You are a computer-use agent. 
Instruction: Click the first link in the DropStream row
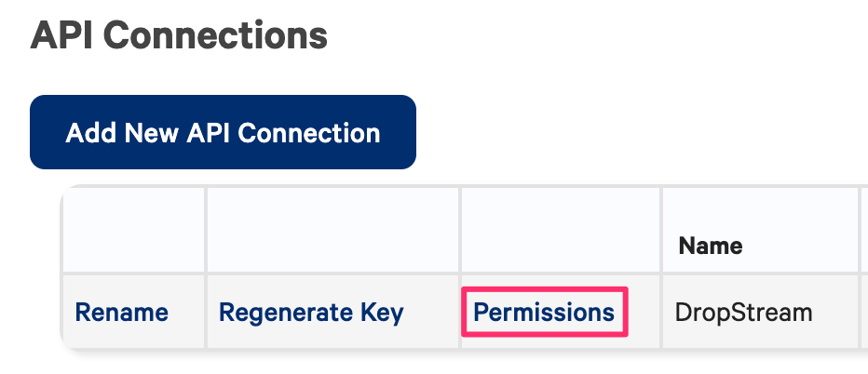(x=121, y=313)
